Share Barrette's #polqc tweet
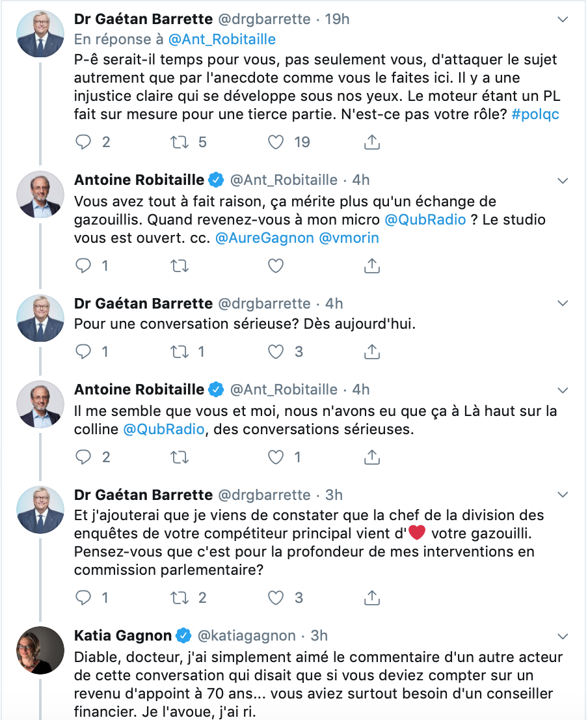This screenshot has width=588, height=720. click(x=372, y=143)
